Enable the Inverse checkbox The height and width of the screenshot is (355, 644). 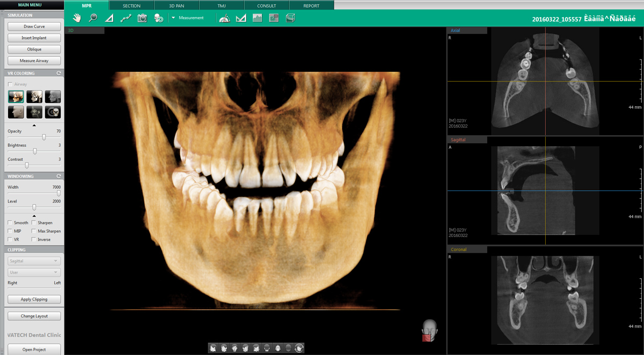tap(33, 239)
